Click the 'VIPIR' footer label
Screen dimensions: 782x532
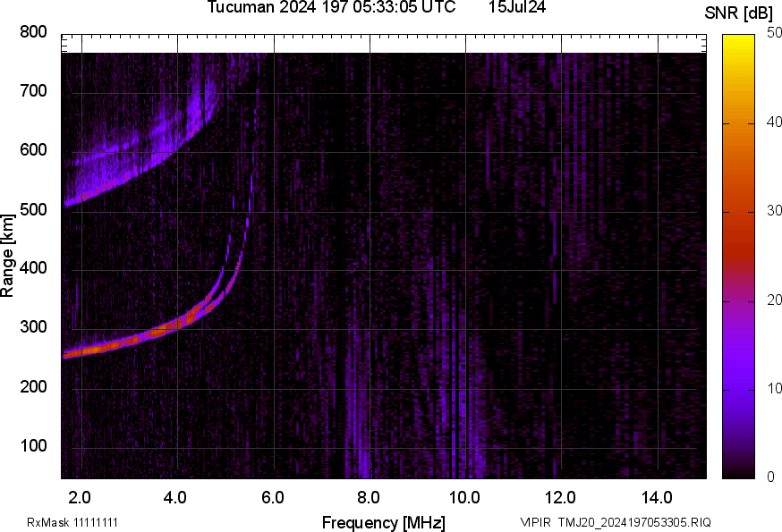(536, 522)
